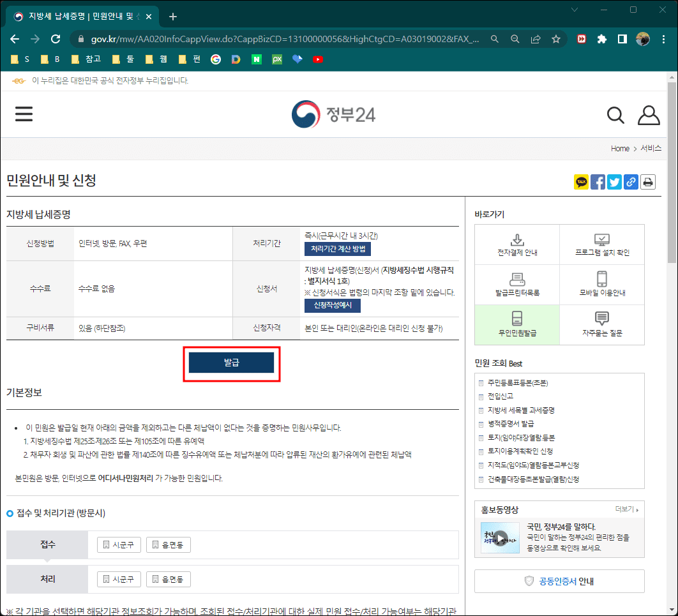The image size is (678, 616).
Task: Share the page via the KakaoTalk icon
Action: (x=581, y=182)
